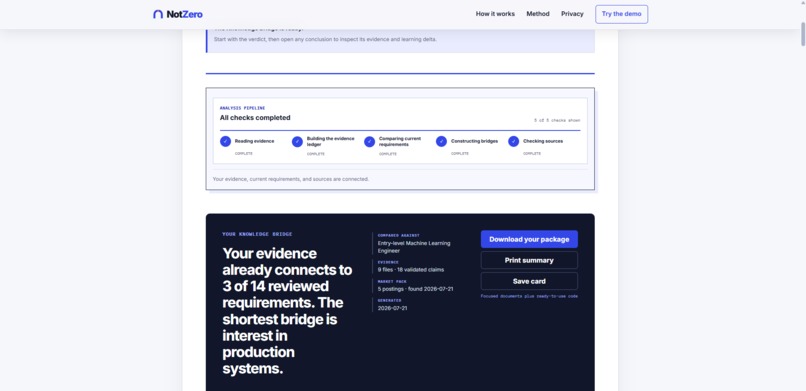Click the Save card button
806x391 pixels.
pos(529,281)
